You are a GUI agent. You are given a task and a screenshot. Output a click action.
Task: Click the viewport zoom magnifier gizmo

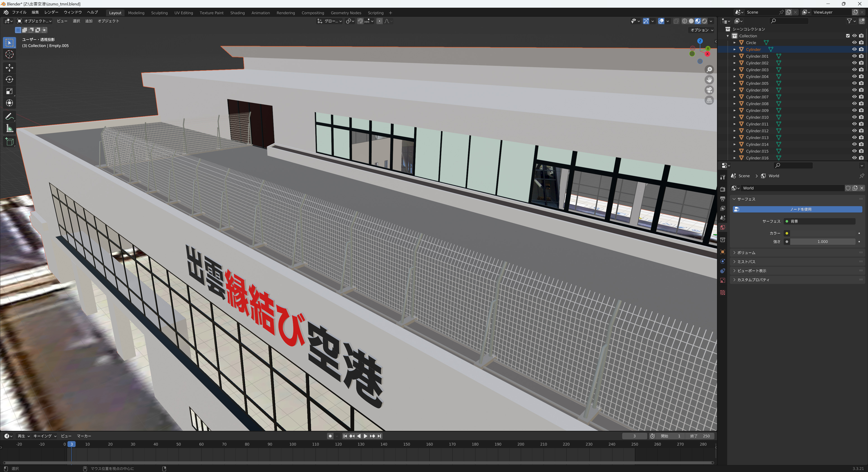tap(709, 69)
